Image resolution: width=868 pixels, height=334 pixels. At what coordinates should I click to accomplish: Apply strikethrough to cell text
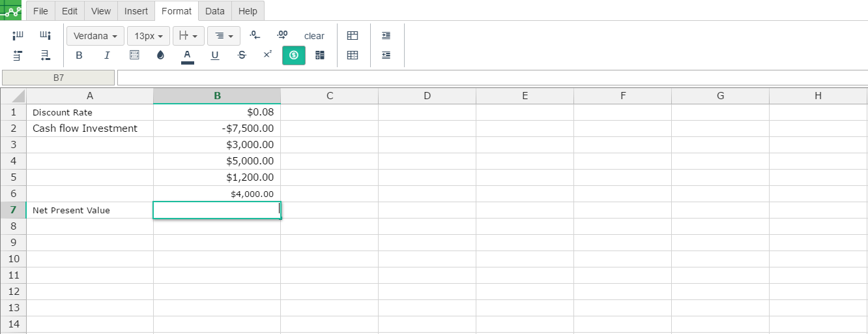pyautogui.click(x=242, y=55)
